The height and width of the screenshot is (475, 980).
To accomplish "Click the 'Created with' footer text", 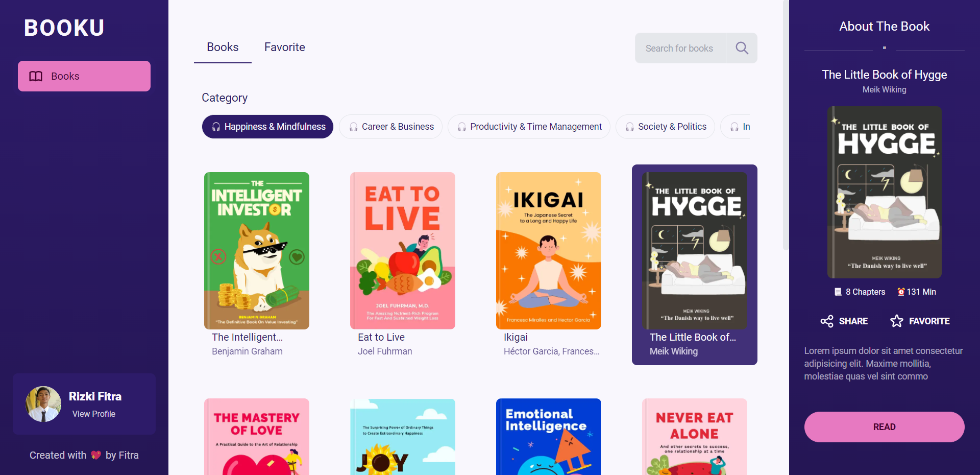I will click(x=58, y=455).
